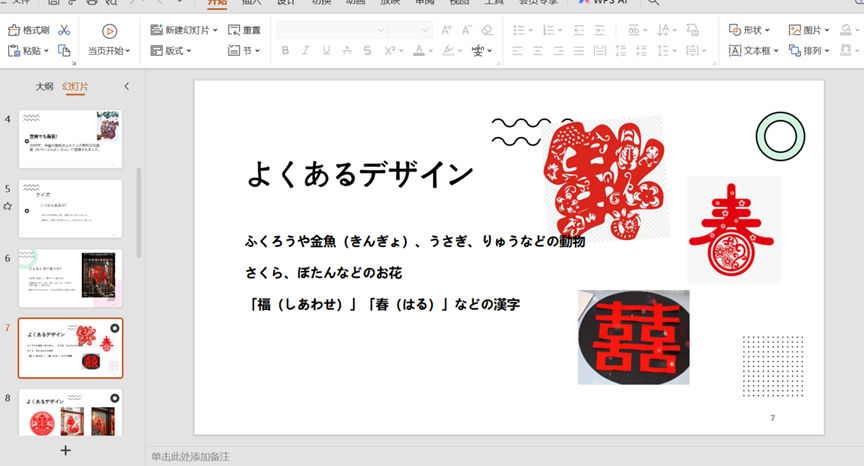Click the Format Painter (格式刷) tool
864x466 pixels.
pyautogui.click(x=29, y=30)
